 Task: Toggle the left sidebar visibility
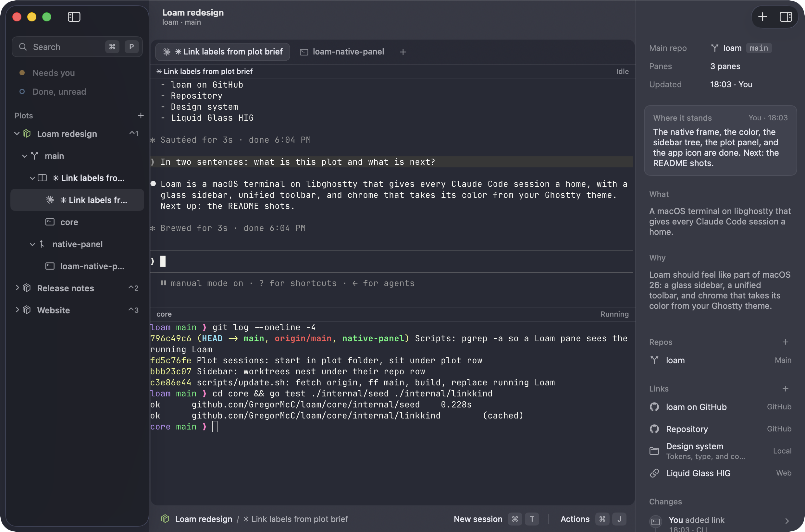(74, 17)
